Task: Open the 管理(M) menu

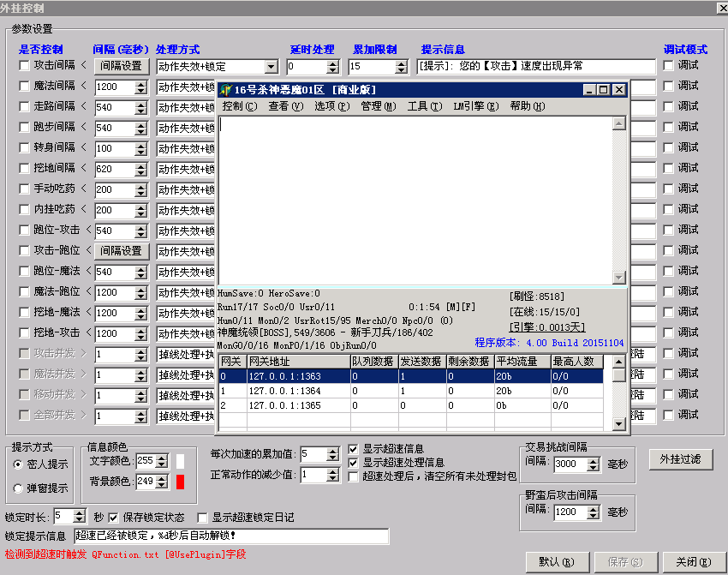Action: 379,106
